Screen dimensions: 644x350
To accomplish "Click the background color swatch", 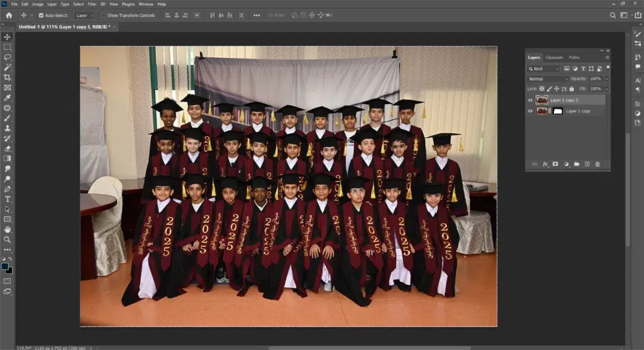I will tap(10, 271).
